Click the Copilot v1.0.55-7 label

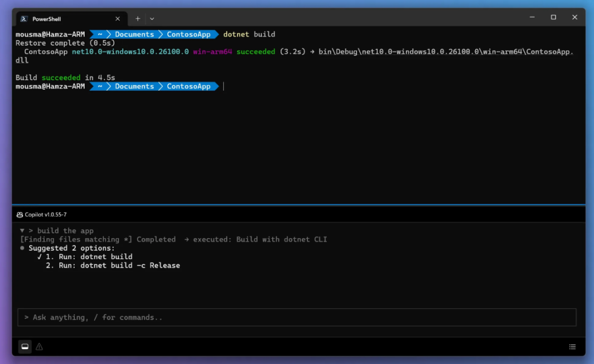pos(46,215)
